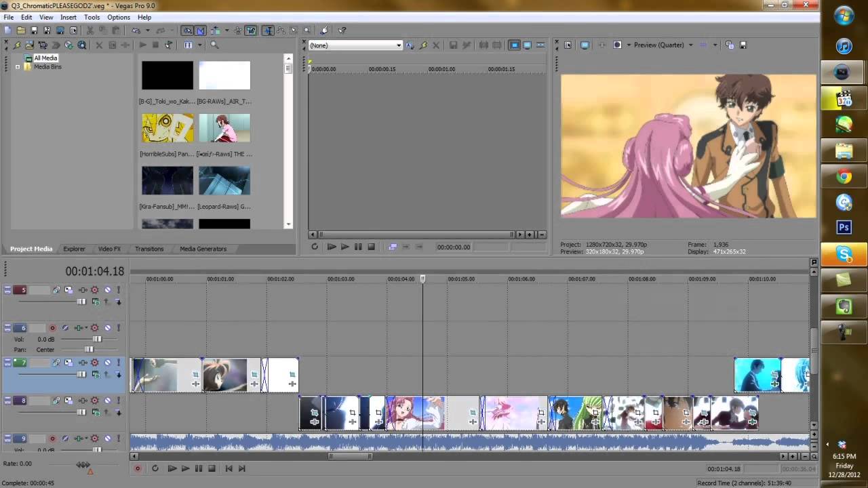Image resolution: width=868 pixels, height=488 pixels.
Task: Expand the Media Bins tree node
Action: coord(18,67)
